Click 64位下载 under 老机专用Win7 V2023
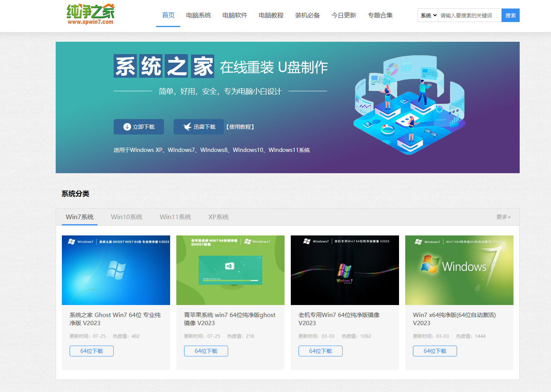Screen dimensions: 551x392 click(x=320, y=351)
